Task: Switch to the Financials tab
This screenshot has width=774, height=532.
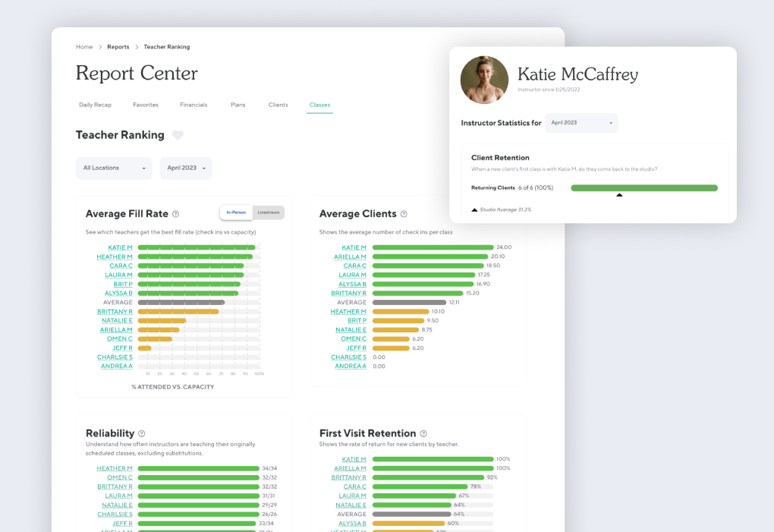Action: (x=193, y=105)
